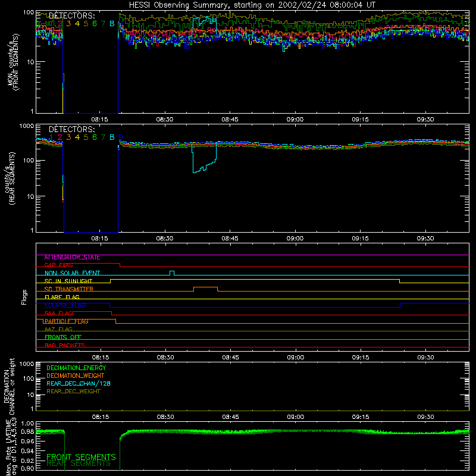Screen dimensions: 476x476
Task: Click the NON_SOLAR_EVENT flag label
Action: [x=72, y=273]
